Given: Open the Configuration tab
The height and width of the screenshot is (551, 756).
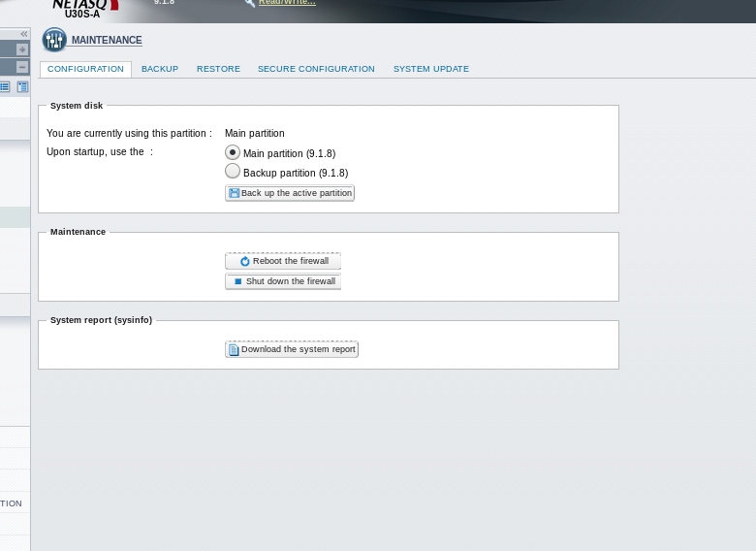Looking at the screenshot, I should (x=85, y=69).
